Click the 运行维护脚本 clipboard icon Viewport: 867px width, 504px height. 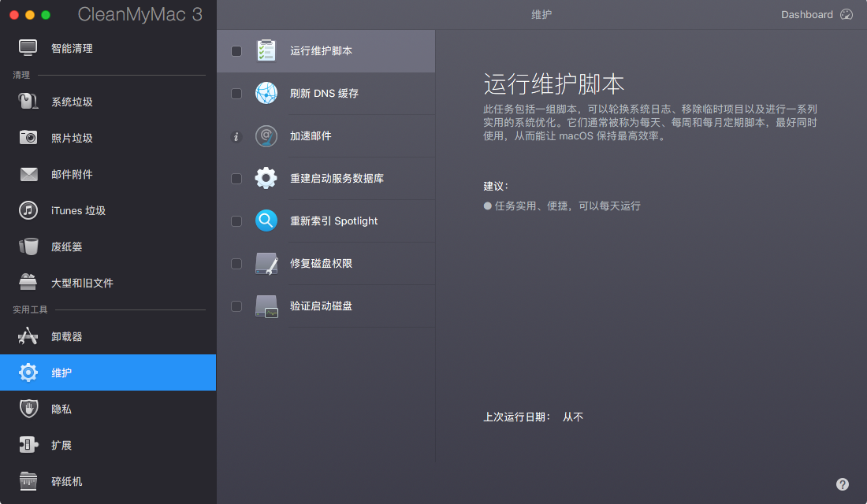click(x=266, y=51)
